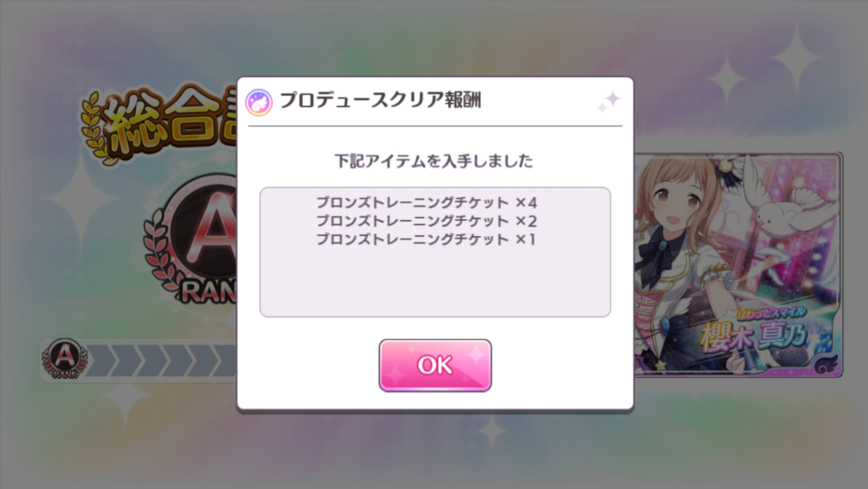The width and height of the screenshot is (868, 489).
Task: Click the round purple dialog title icon
Action: [259, 102]
